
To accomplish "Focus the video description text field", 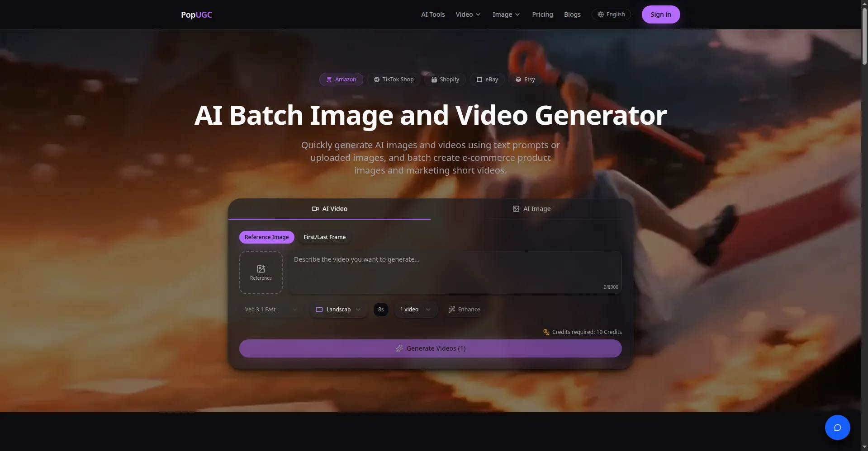I will tap(455, 272).
